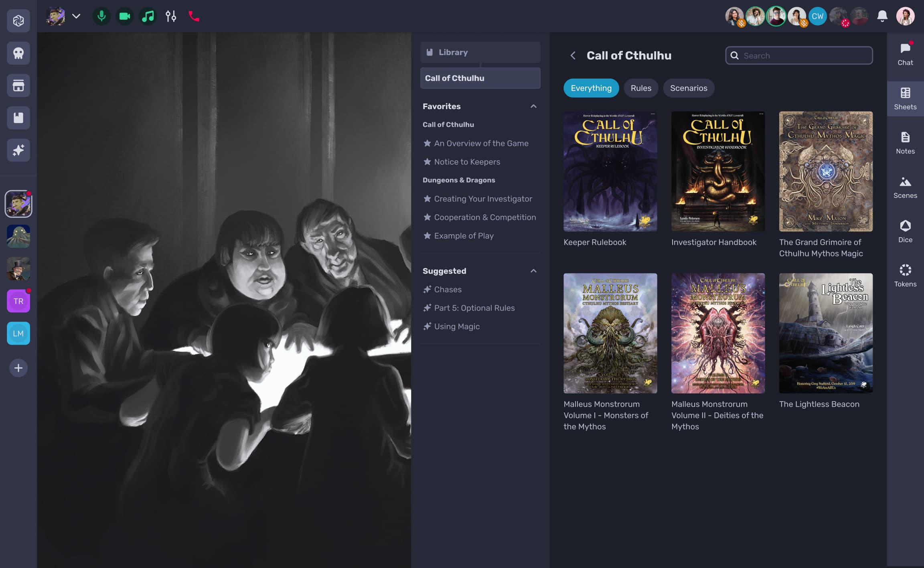Open favorite Example of Play
Viewport: 924px width, 568px height.
[x=464, y=235]
